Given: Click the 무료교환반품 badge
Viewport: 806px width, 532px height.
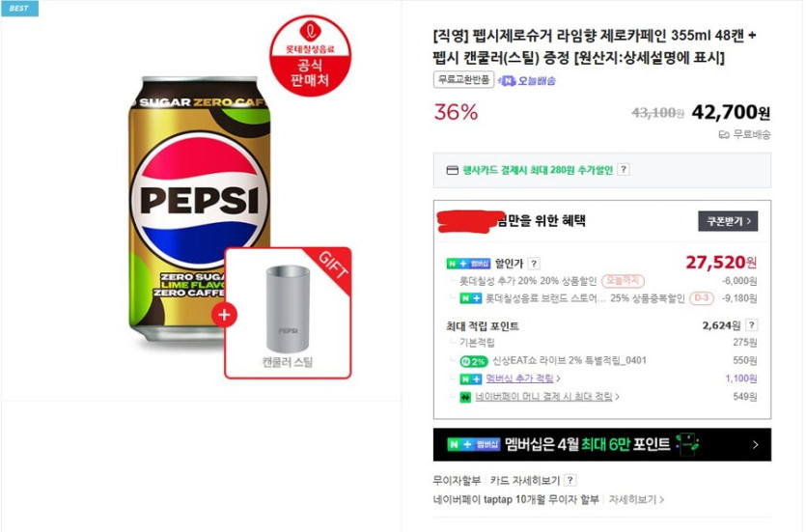Looking at the screenshot, I should [463, 80].
